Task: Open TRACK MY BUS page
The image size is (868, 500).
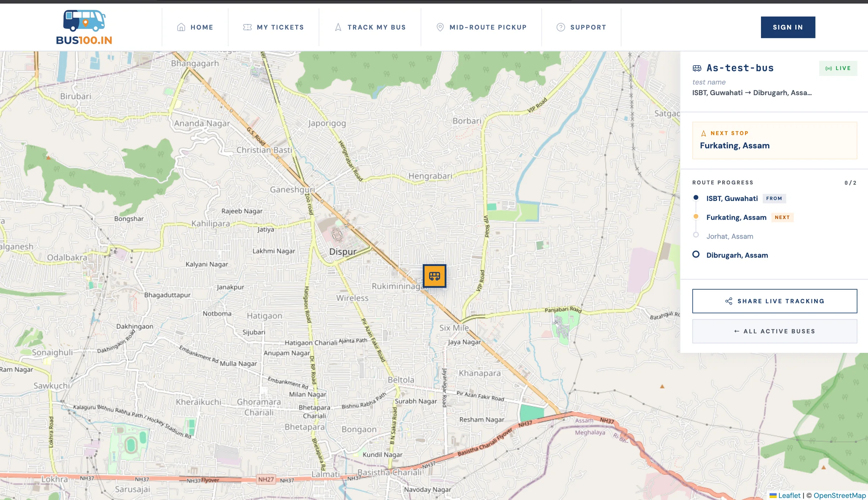Action: [370, 27]
